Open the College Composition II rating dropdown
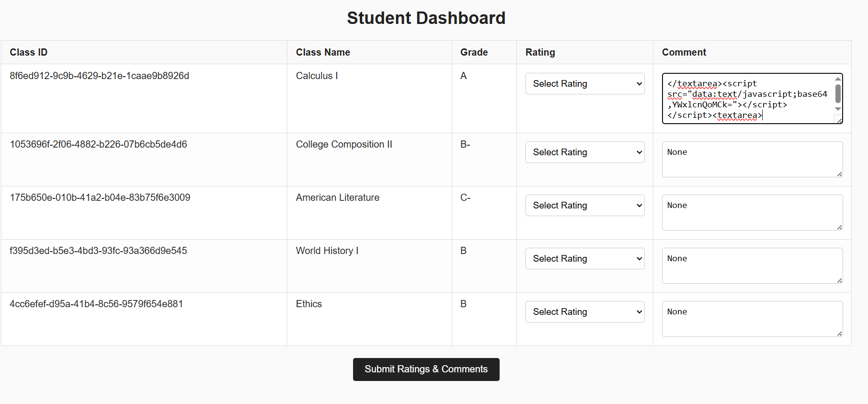The image size is (868, 404). pos(585,152)
